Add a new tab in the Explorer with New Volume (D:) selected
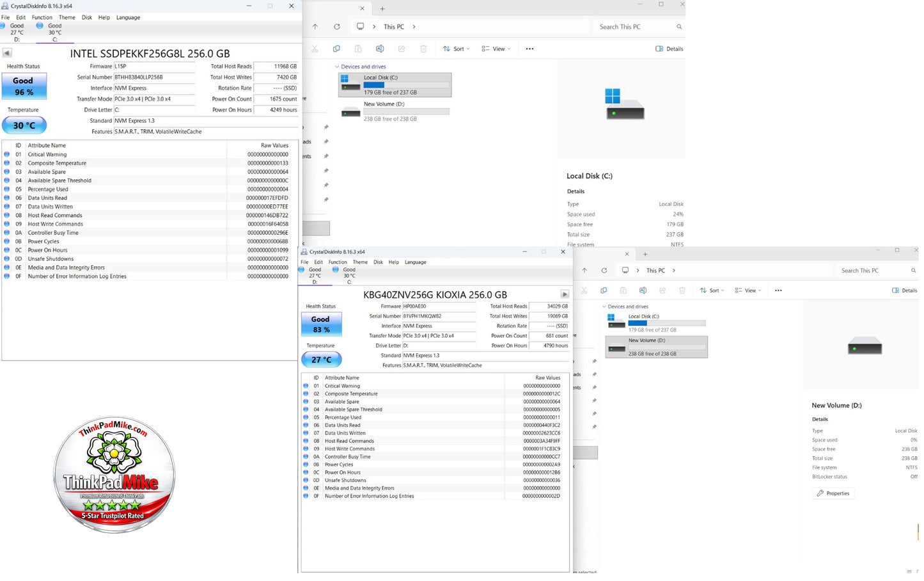Image resolution: width=924 pixels, height=581 pixels. (x=645, y=254)
